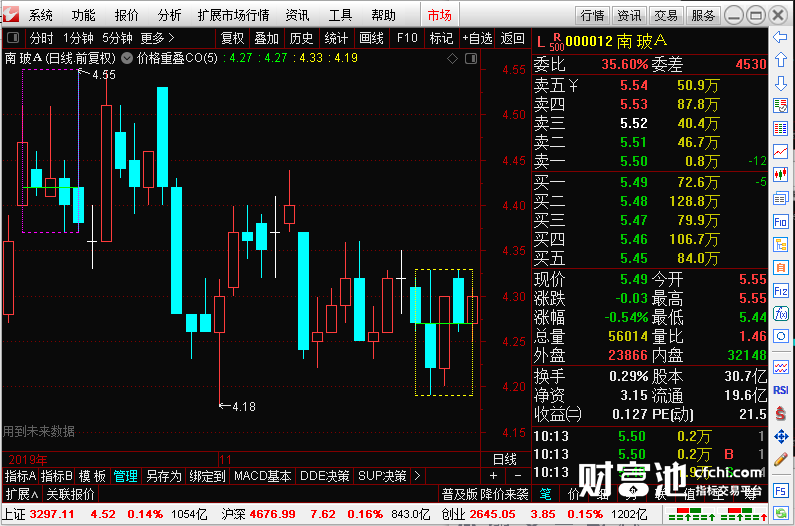The height and width of the screenshot is (526, 795).
Task: Open the 日线 period selector
Action: [x=504, y=460]
